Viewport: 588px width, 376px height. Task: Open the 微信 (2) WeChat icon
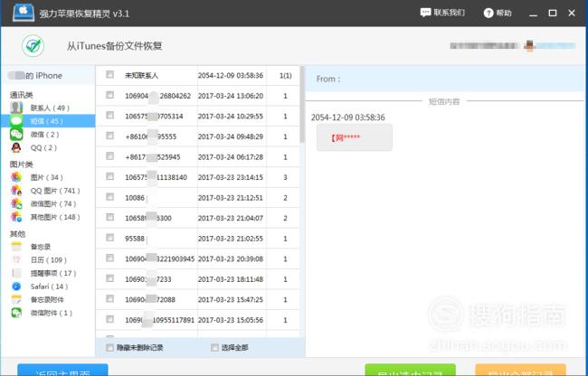[16, 134]
